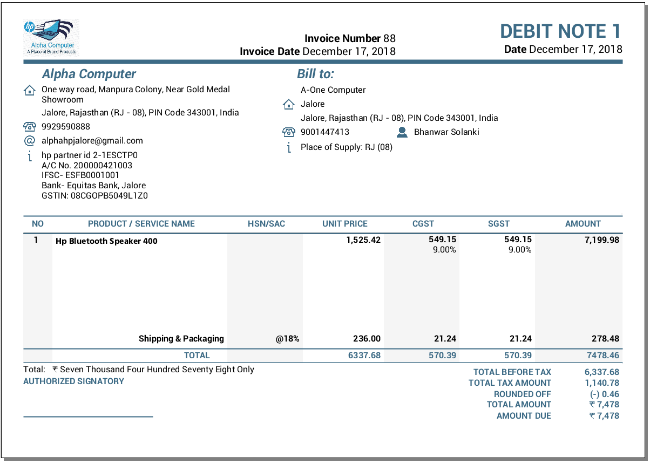Viewport: 650px width, 464px height.
Task: Click the AMOUNT DUE value ₹ 7,478
Action: coord(604,416)
